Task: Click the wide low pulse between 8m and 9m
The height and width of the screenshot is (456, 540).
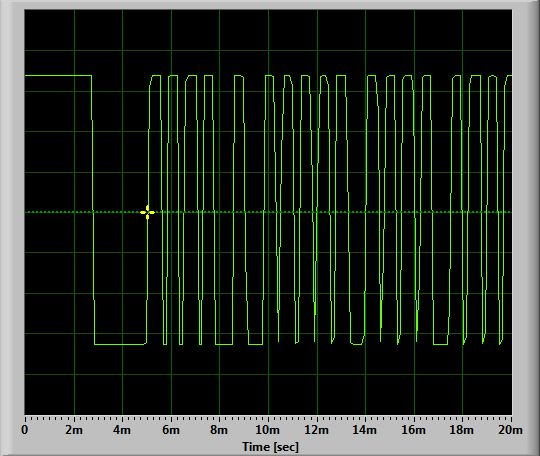Action: click(x=224, y=344)
